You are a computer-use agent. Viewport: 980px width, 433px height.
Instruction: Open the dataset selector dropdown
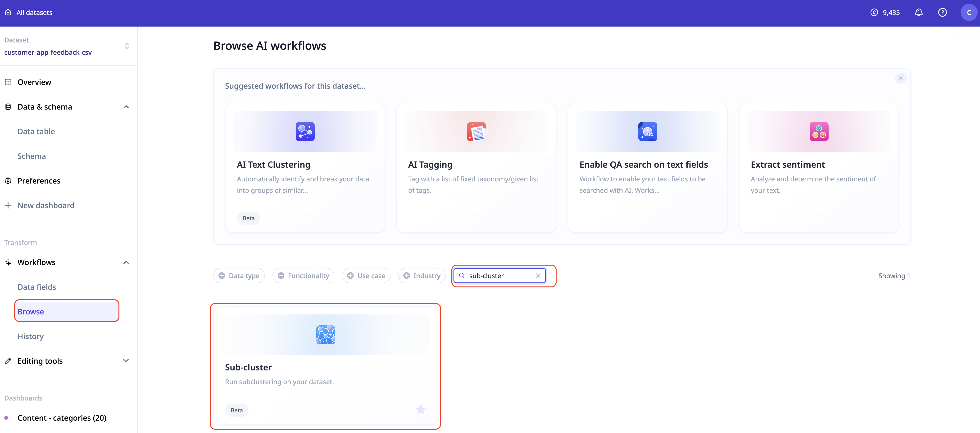coord(127,46)
